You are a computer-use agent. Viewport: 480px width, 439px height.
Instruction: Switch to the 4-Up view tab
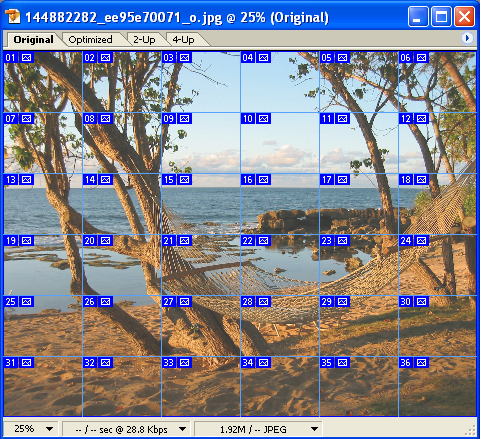pyautogui.click(x=183, y=40)
